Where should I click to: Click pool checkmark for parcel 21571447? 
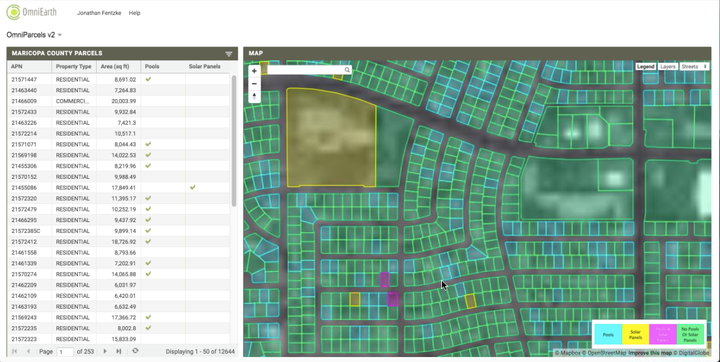(x=148, y=79)
